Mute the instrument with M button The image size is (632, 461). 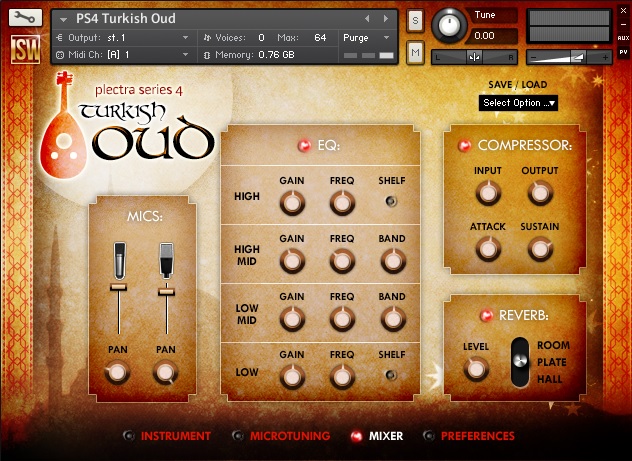click(415, 52)
